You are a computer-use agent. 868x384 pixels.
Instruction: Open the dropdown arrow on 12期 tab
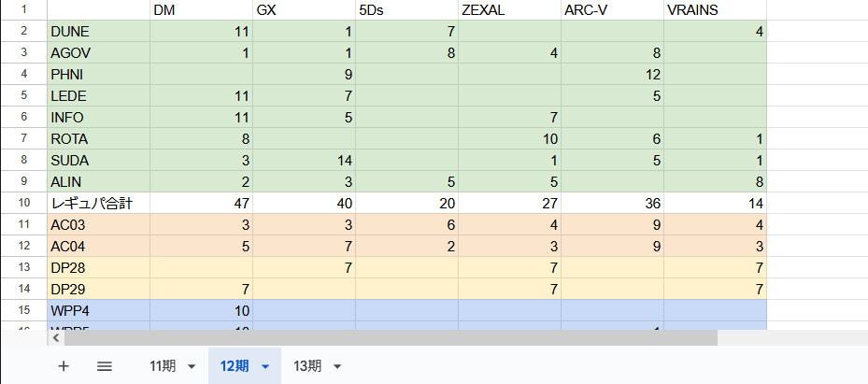tap(265, 366)
